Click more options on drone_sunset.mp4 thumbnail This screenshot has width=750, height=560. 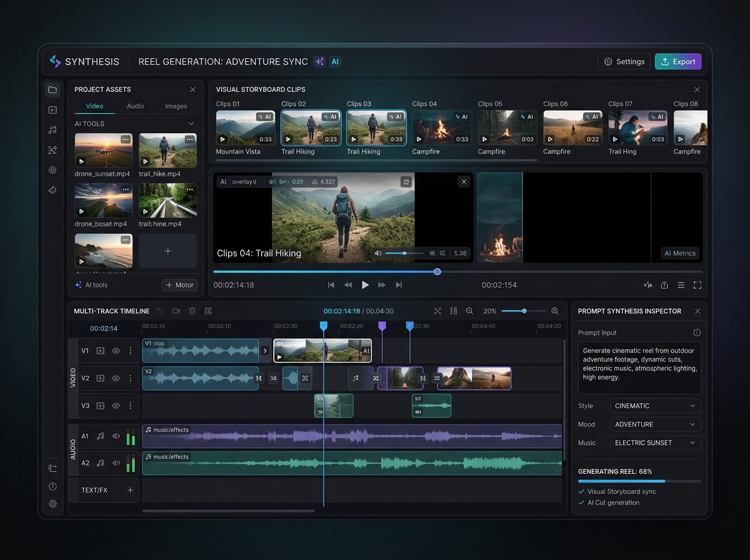(x=126, y=139)
